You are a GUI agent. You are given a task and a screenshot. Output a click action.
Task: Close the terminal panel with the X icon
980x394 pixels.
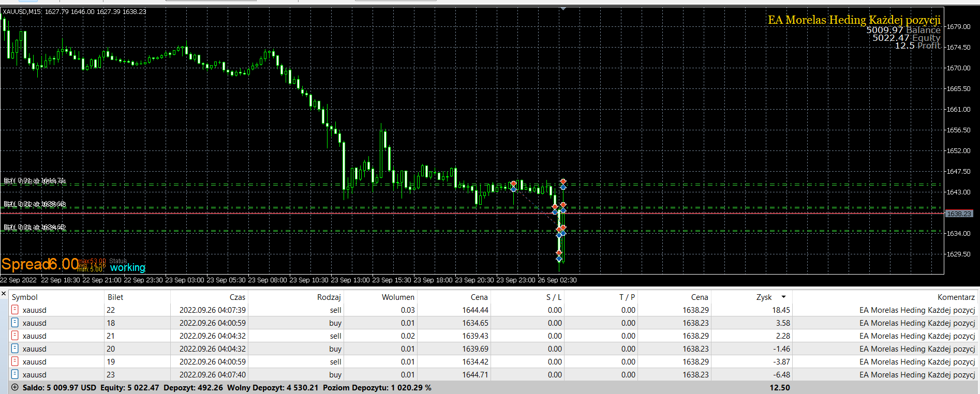pyautogui.click(x=4, y=294)
